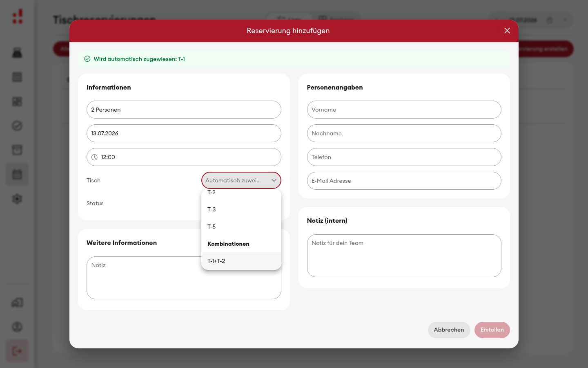The width and height of the screenshot is (588, 368).
Task: Click the Notiz (intern) section heading
Action: coord(327,221)
